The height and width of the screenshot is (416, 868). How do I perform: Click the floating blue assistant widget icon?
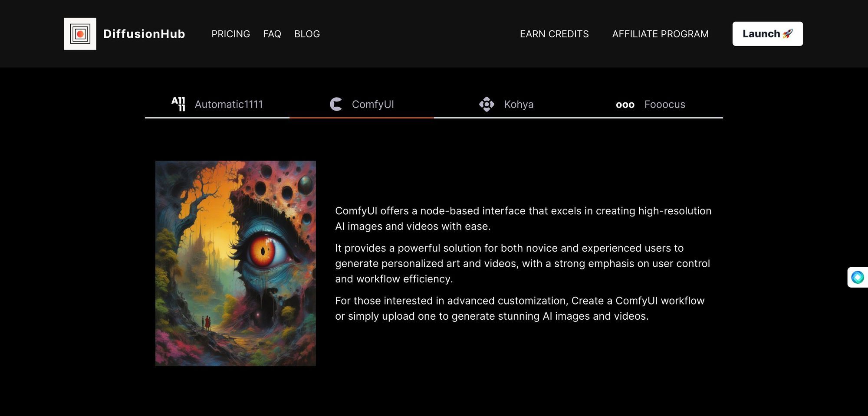point(858,277)
